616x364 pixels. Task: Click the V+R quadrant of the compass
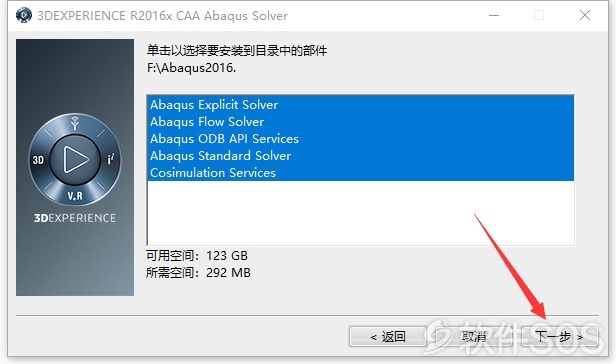point(75,195)
